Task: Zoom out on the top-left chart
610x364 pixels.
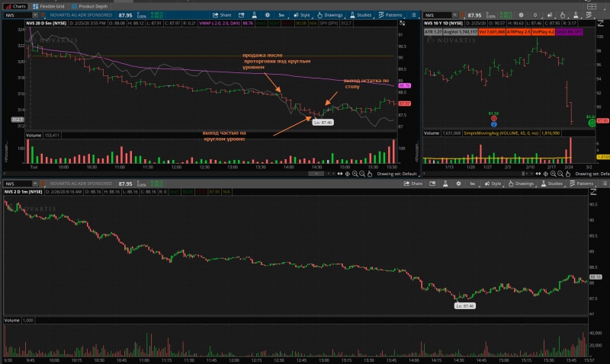Action: (x=362, y=174)
